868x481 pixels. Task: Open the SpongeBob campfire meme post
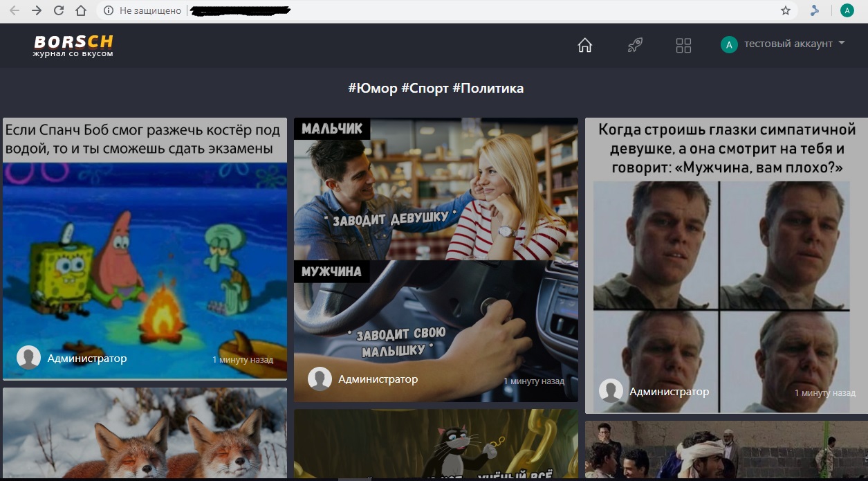145,256
